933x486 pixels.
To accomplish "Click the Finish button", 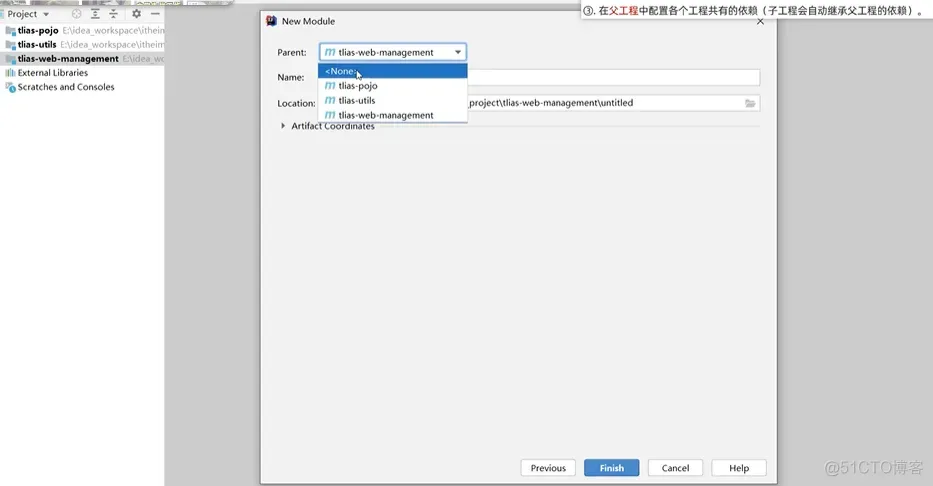I will tap(612, 468).
